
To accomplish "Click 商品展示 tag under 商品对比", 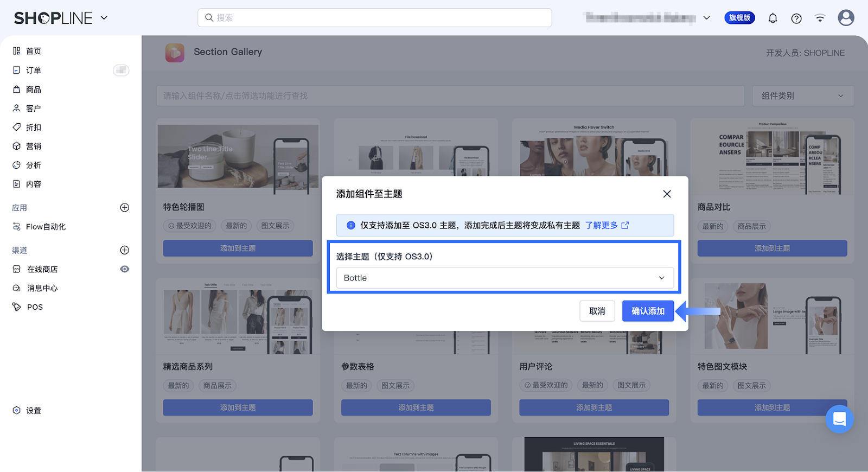I will pos(752,226).
